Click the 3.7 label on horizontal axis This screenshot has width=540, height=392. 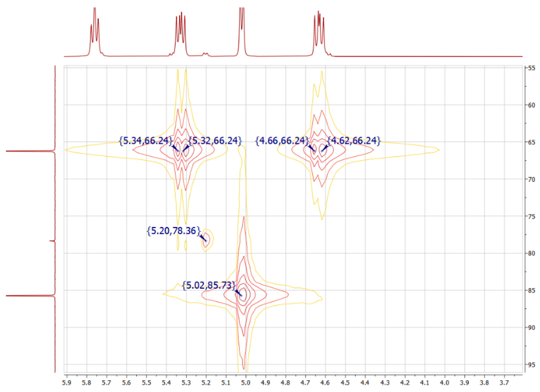click(504, 383)
